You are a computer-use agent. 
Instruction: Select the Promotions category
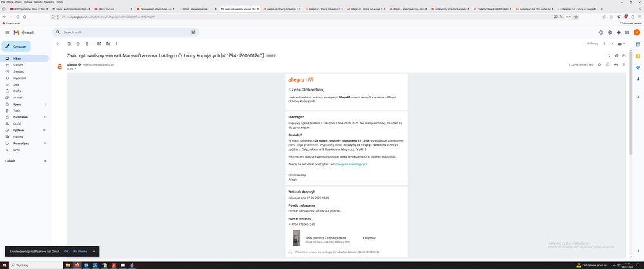pyautogui.click(x=21, y=143)
